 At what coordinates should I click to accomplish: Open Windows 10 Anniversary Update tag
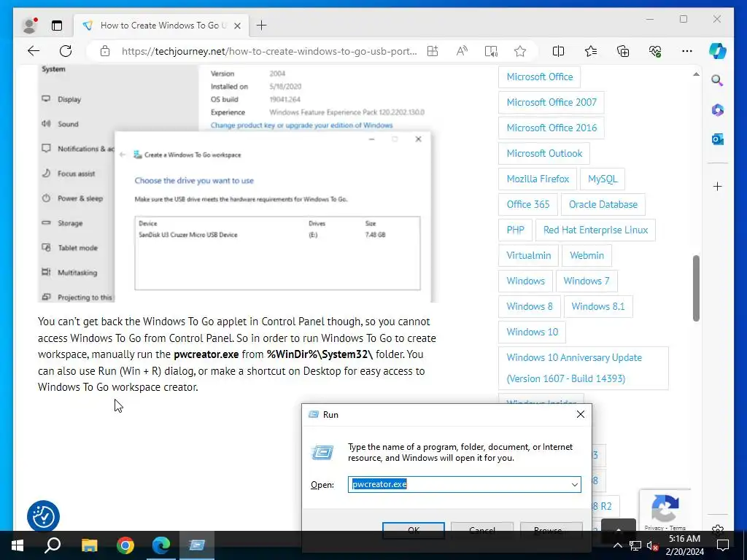point(583,368)
